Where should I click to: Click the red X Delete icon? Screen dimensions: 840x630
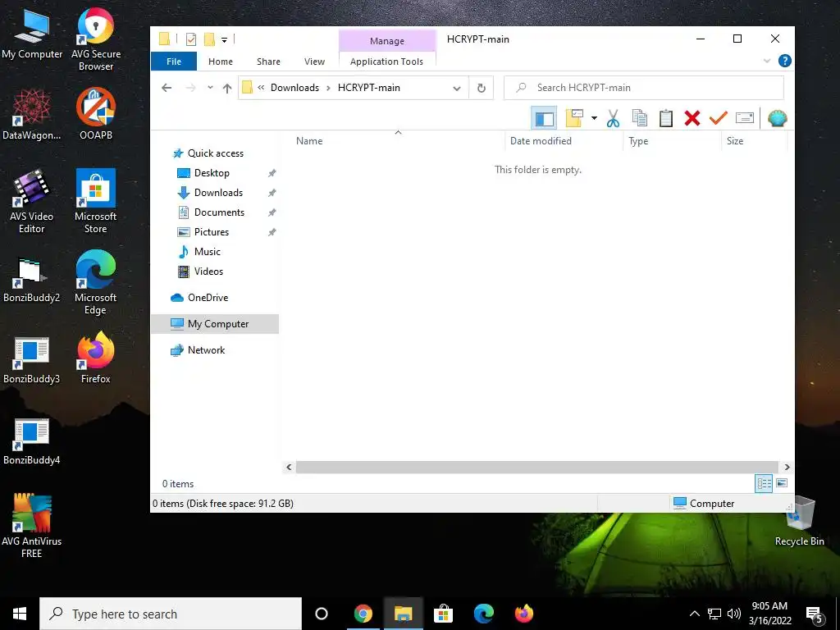pyautogui.click(x=692, y=118)
